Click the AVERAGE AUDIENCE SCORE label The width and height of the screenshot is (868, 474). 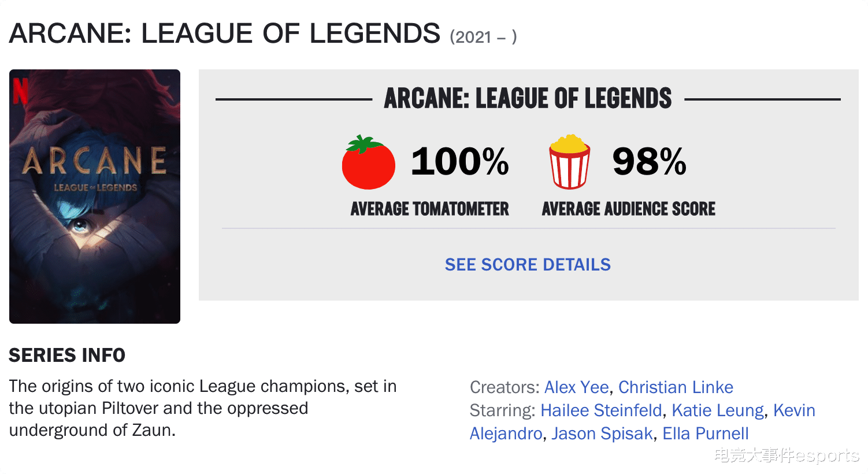(629, 209)
